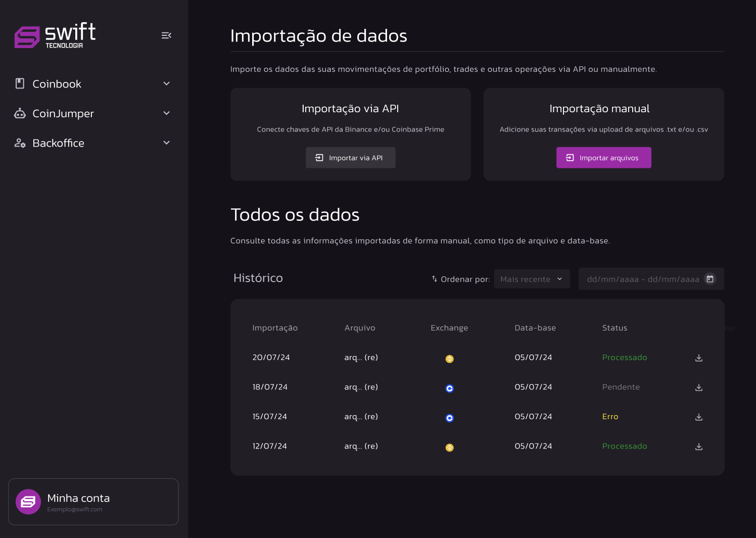Select the dd/mm/aaaa date range input
The height and width of the screenshot is (538, 756).
(x=642, y=279)
